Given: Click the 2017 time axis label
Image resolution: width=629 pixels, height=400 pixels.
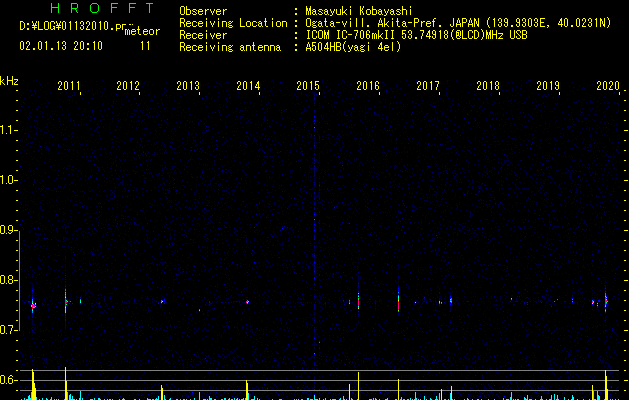Looking at the screenshot, I should [x=428, y=85].
